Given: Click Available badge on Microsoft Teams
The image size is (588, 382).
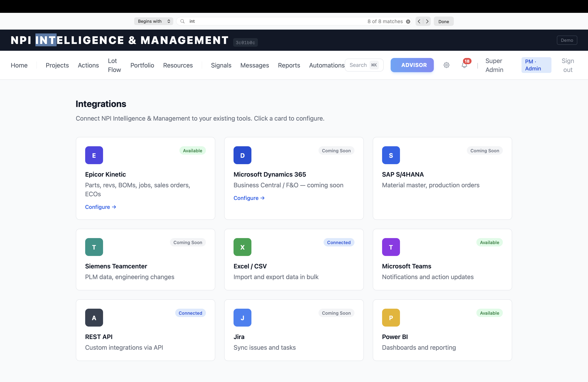Looking at the screenshot, I should 489,242.
